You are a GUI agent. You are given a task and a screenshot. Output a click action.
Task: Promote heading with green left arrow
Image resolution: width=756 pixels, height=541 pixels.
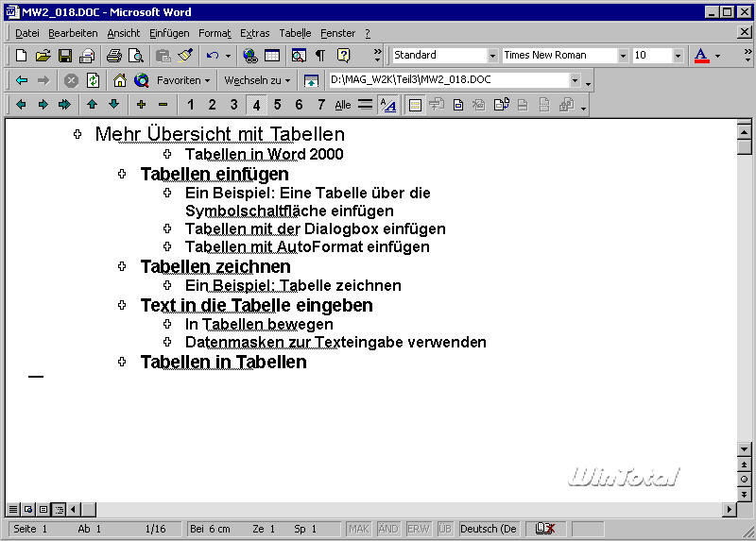tap(21, 105)
